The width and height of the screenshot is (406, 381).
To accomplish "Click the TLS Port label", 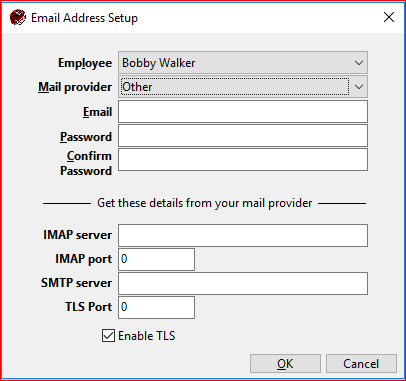I will pos(88,307).
